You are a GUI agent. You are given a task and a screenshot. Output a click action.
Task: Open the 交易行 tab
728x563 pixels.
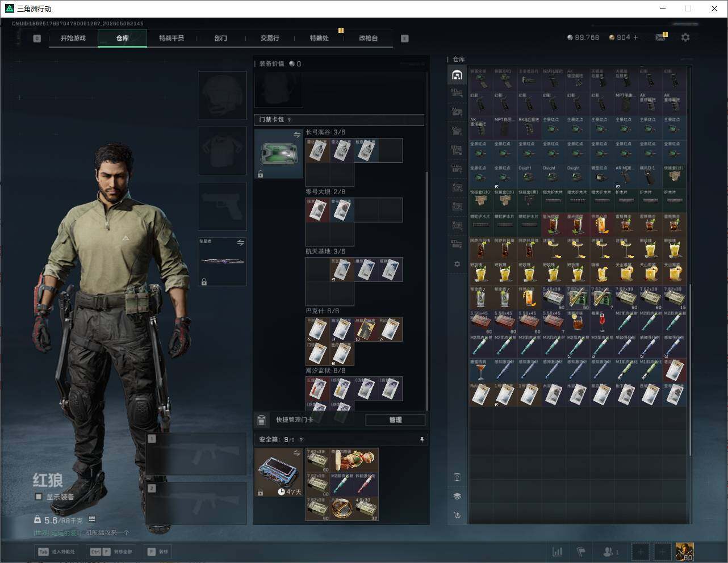(270, 38)
